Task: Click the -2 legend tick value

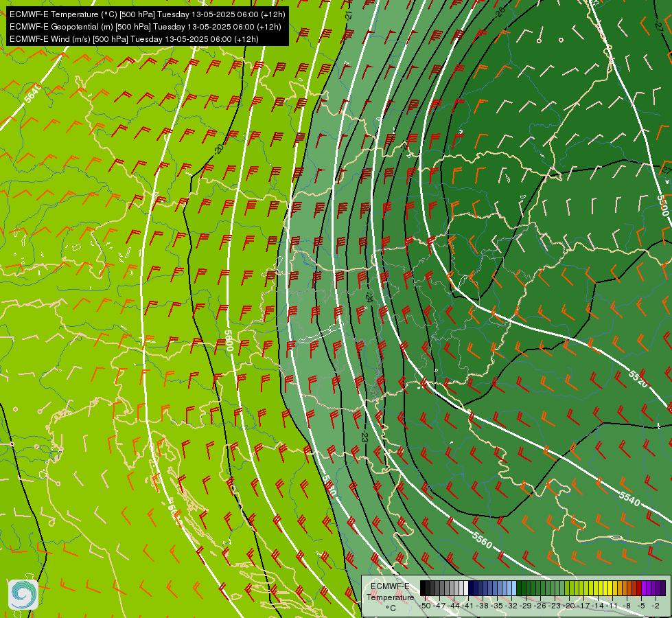Action: [656, 606]
